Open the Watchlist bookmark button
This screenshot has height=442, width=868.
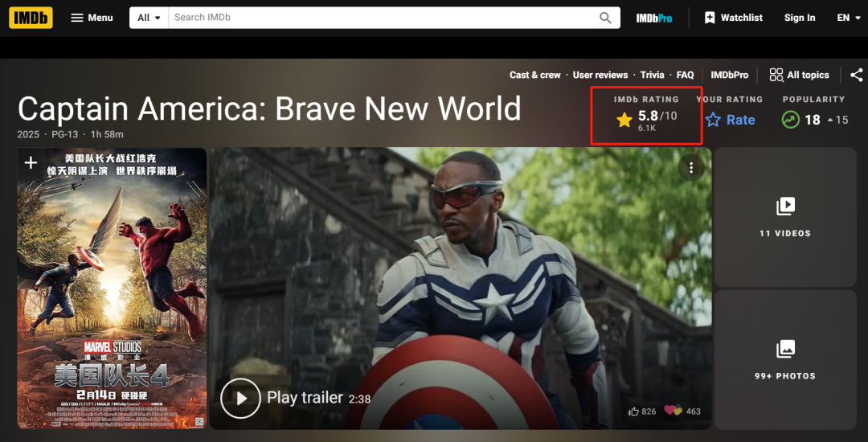coord(734,18)
